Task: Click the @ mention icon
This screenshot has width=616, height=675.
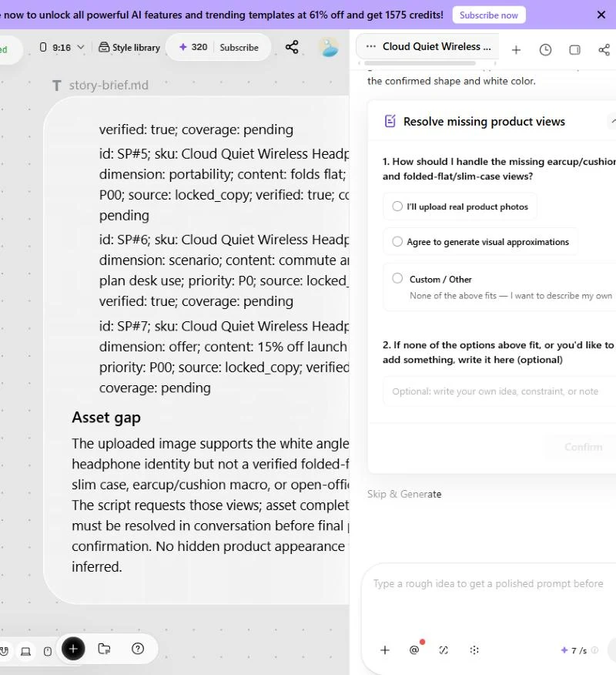Action: click(x=414, y=650)
